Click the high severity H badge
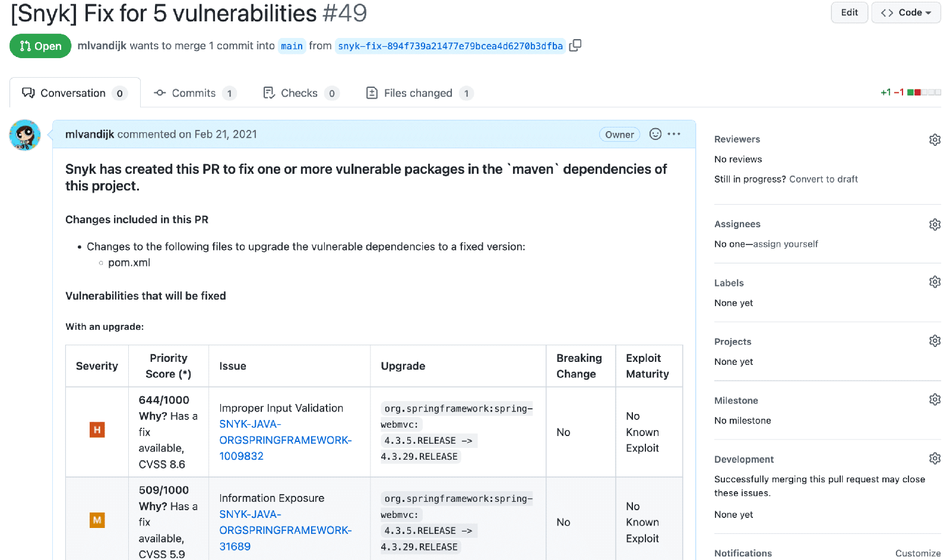Screen dimensions: 950x560 [x=97, y=429]
